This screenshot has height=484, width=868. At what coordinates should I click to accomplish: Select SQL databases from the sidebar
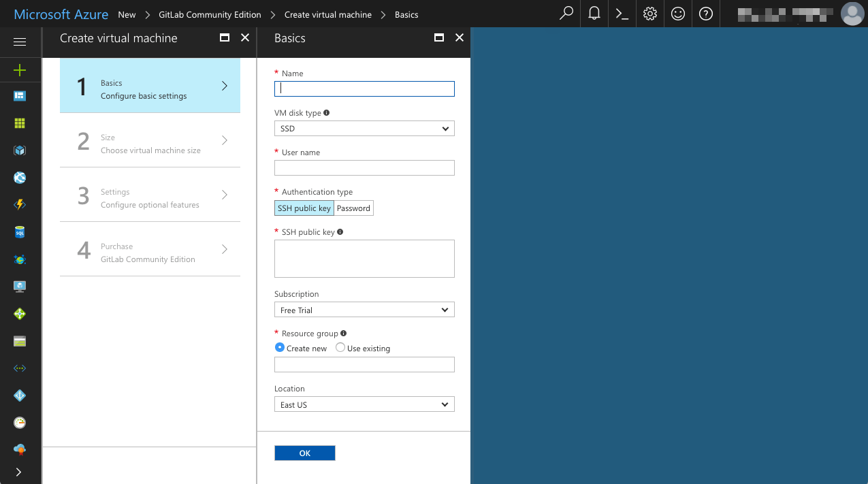pos(20,232)
